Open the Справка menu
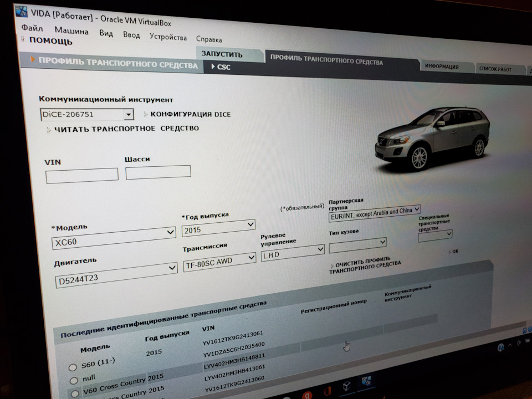The image size is (532, 399). click(209, 39)
